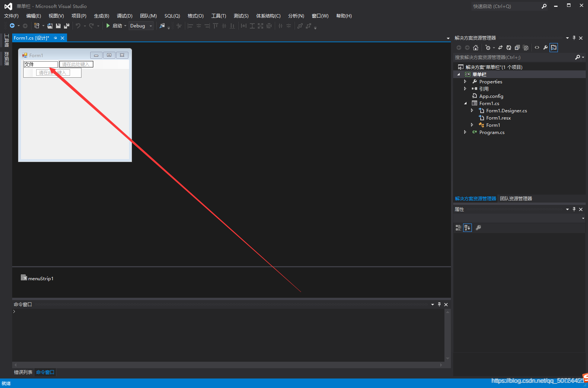This screenshot has height=388, width=588.
Task: Open Command Window options dropdown arrow
Action: pyautogui.click(x=433, y=304)
